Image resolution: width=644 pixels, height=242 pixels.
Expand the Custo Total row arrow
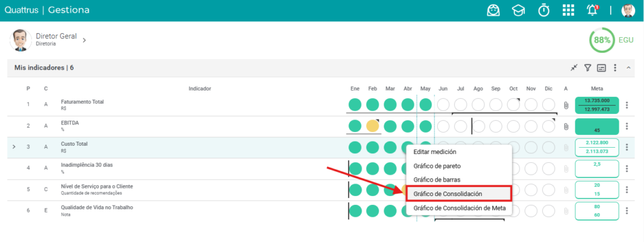point(14,146)
